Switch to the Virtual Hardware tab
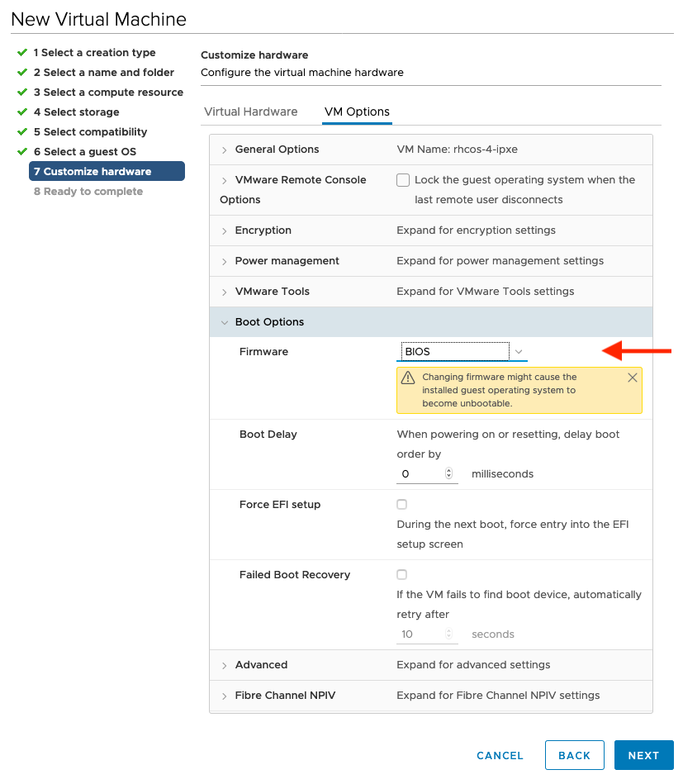This screenshot has height=784, width=683. (251, 112)
